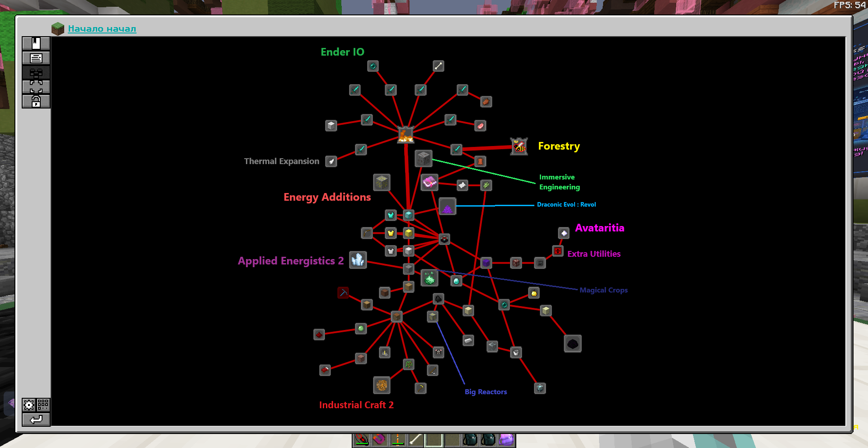
Task: Click the Big Reactors label
Action: (x=486, y=392)
